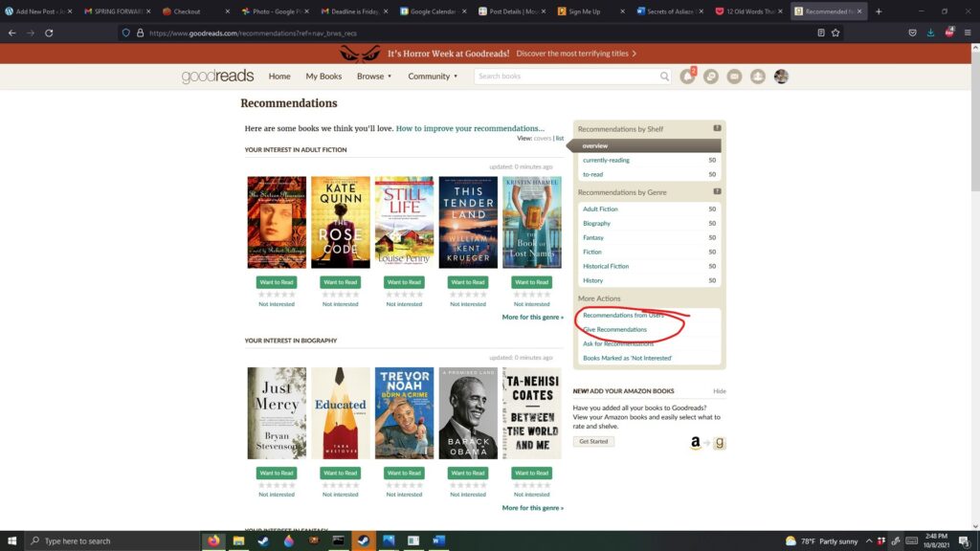This screenshot has height=551, width=980.
Task: Click Discover the most terrifying titles banner
Action: pos(576,54)
